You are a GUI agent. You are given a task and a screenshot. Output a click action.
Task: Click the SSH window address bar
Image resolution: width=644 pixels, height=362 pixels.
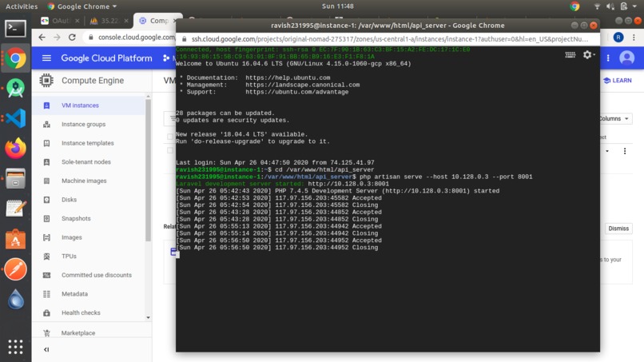[389, 39]
